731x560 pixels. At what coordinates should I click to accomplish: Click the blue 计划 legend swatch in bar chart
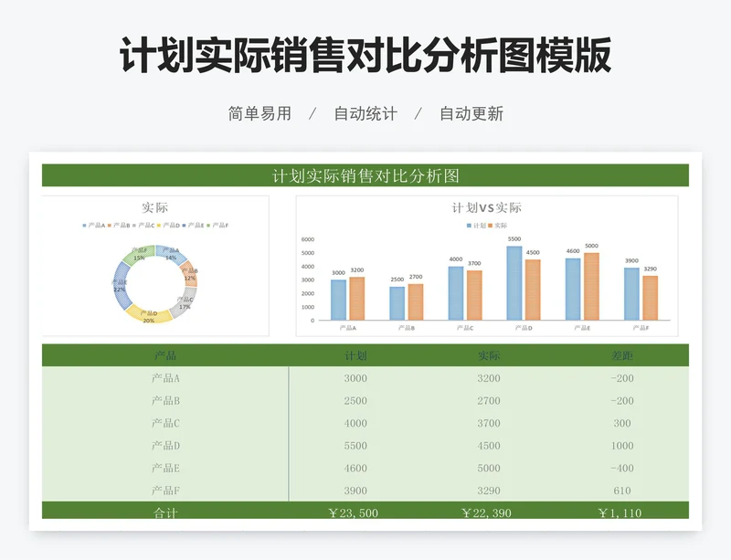[469, 226]
